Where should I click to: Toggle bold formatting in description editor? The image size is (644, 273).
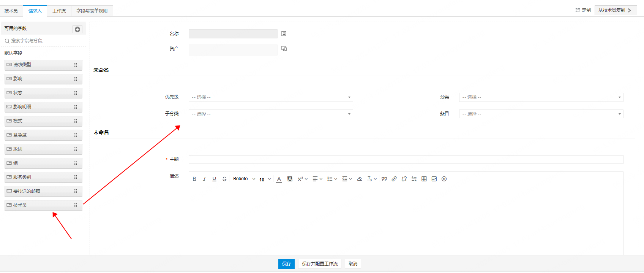coord(194,179)
